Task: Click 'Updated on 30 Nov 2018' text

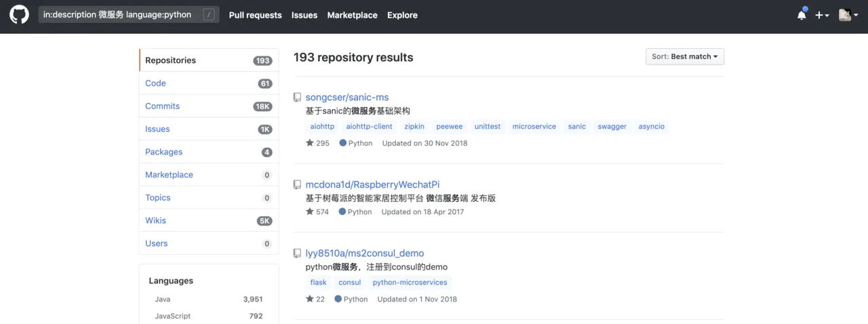Action: (x=425, y=143)
